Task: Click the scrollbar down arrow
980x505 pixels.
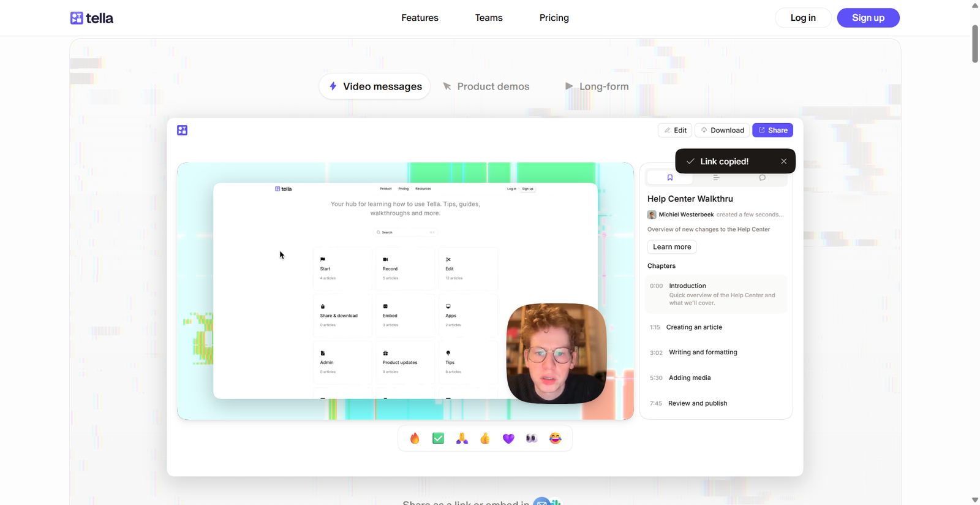Action: [x=975, y=500]
